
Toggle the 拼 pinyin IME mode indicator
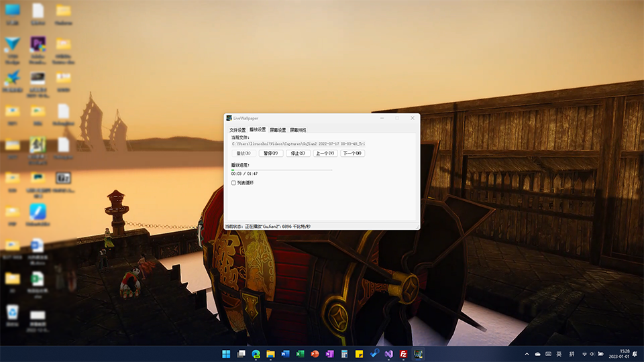(x=572, y=354)
